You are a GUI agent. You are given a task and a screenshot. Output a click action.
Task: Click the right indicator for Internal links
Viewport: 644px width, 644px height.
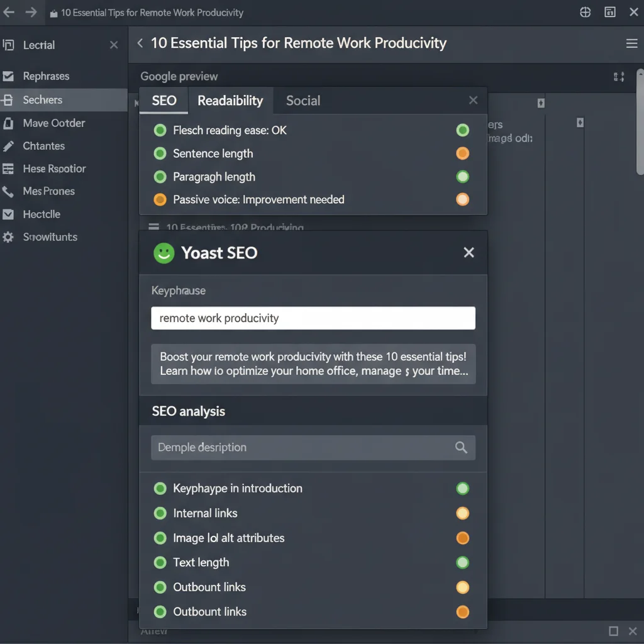click(462, 513)
